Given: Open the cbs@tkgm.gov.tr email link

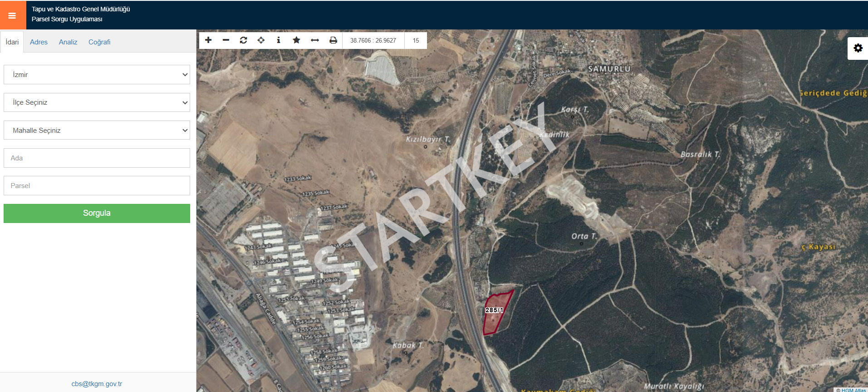Looking at the screenshot, I should pos(97,384).
